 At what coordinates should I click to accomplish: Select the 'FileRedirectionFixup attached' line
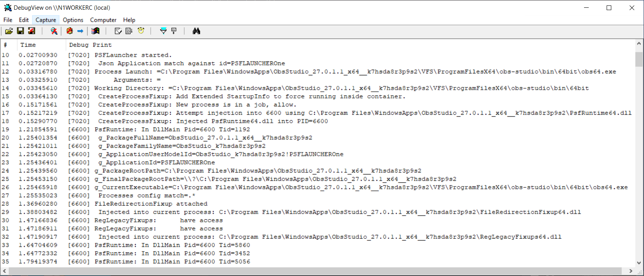pos(318,204)
